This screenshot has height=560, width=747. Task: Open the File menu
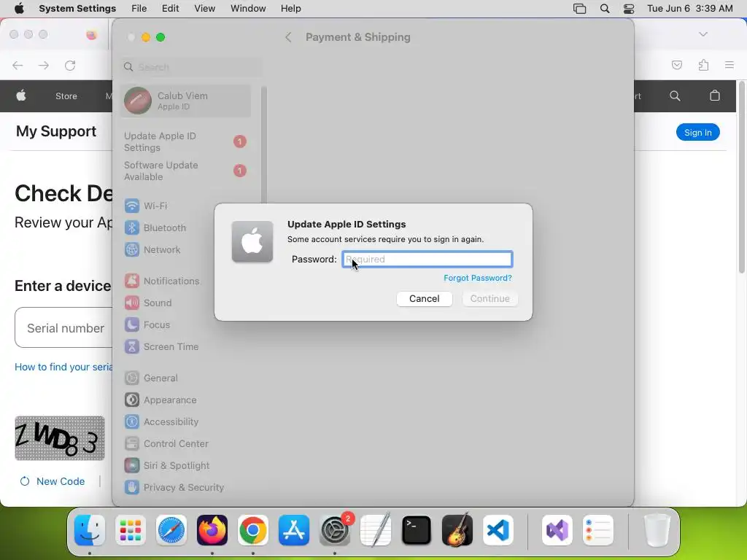point(139,9)
